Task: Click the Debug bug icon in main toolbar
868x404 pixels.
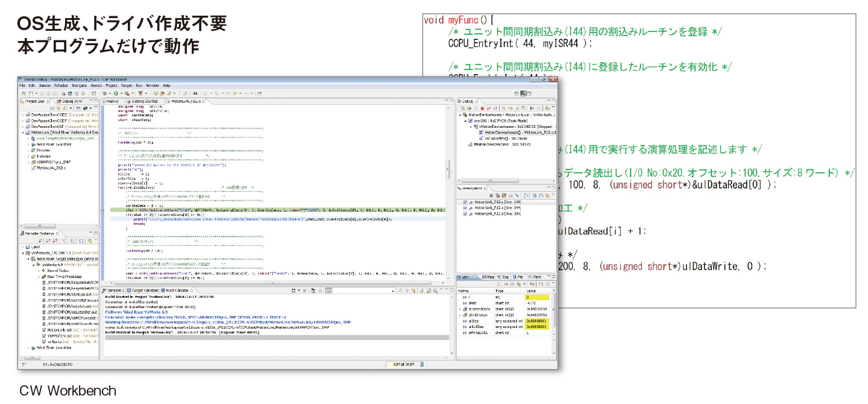Action: tap(104, 93)
